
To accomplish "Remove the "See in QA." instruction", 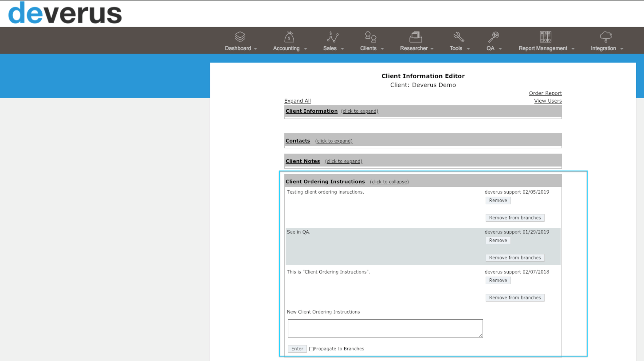I will point(498,240).
